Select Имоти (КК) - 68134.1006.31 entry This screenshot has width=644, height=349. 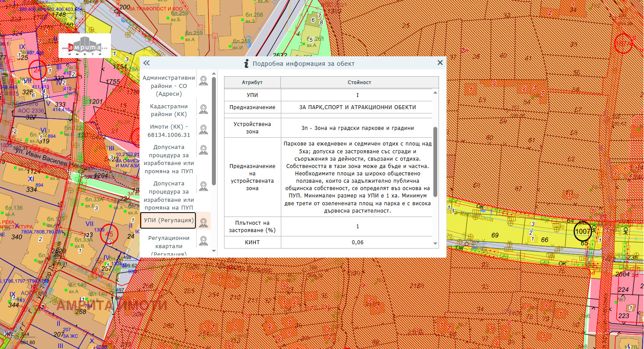point(169,130)
